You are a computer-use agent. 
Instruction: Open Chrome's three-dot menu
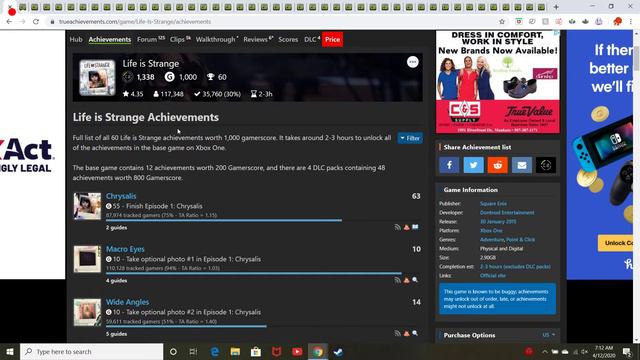[x=631, y=22]
